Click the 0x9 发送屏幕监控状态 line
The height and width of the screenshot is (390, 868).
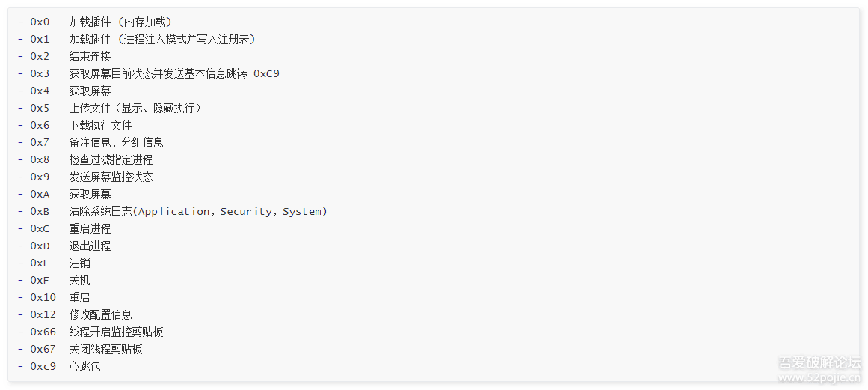[x=111, y=177]
